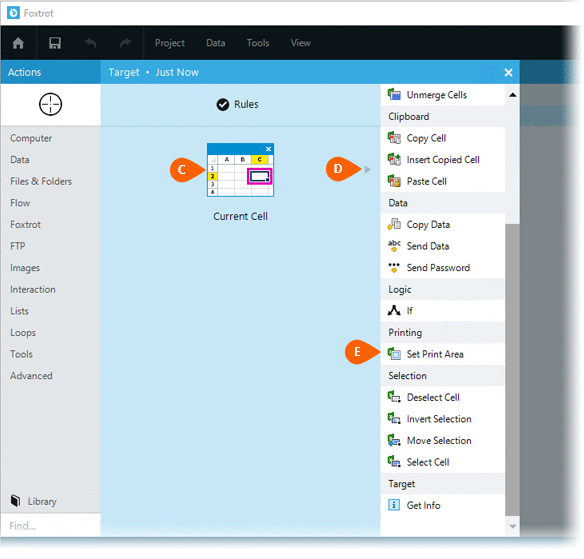Click the Send Password icon
The width and height of the screenshot is (584, 559).
tap(394, 267)
